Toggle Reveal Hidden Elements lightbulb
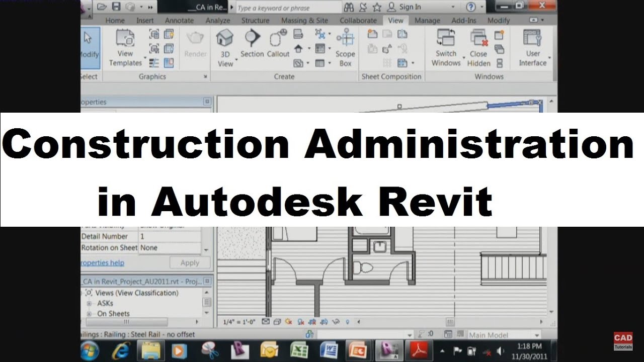The width and height of the screenshot is (644, 362). (x=348, y=321)
